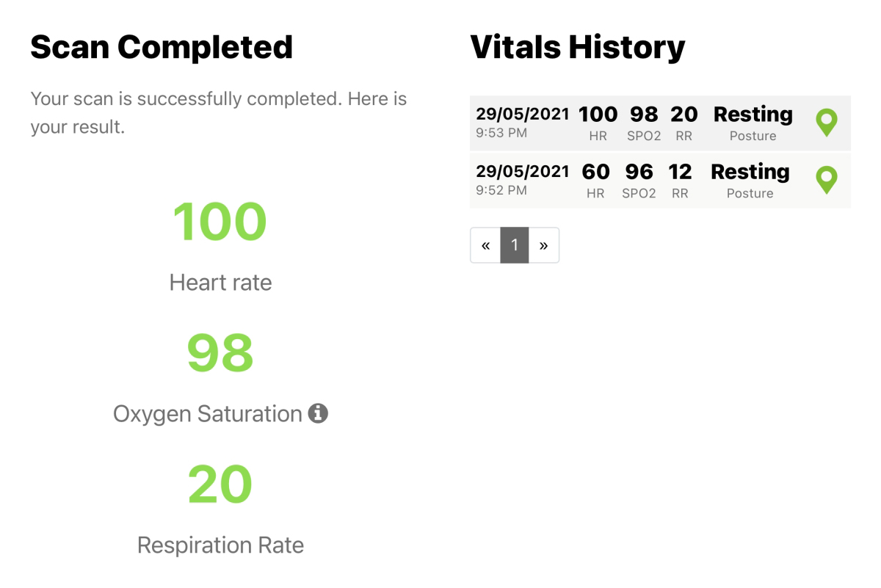Open location pin for 9:52 PM entry
The width and height of the screenshot is (881, 588).
coord(827,180)
